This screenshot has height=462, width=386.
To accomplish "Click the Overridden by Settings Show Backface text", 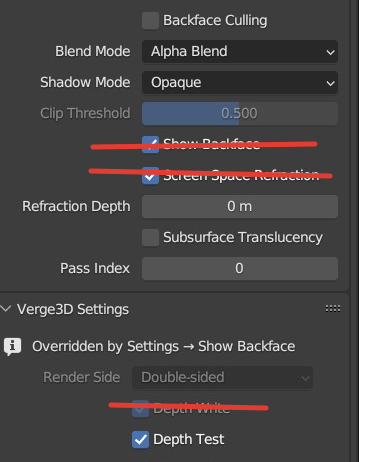I will 164,346.
